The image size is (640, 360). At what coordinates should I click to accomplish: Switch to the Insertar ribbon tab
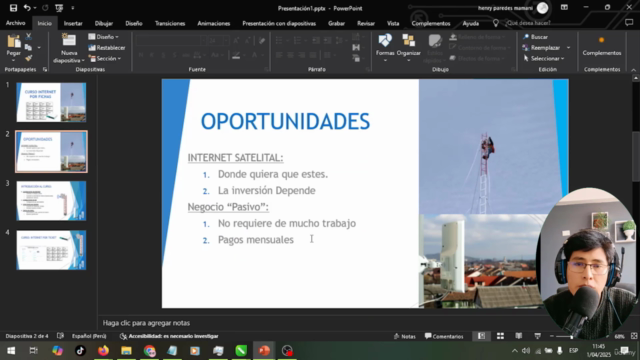click(73, 23)
